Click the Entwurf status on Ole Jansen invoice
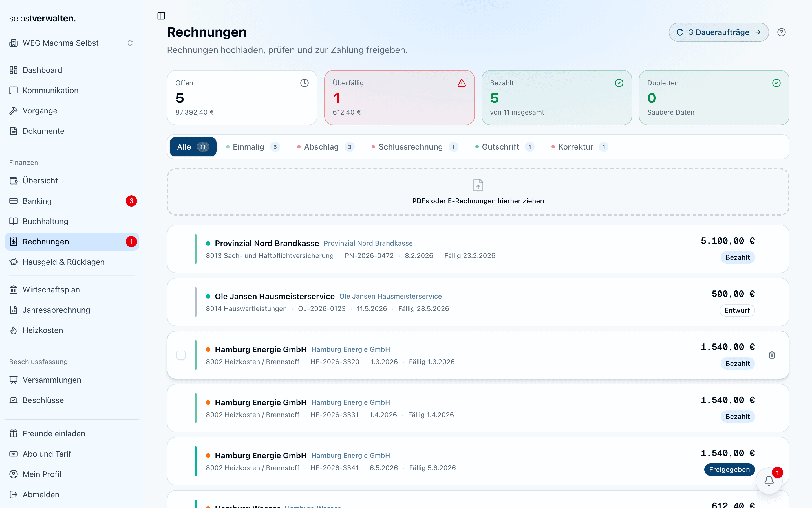 (737, 310)
